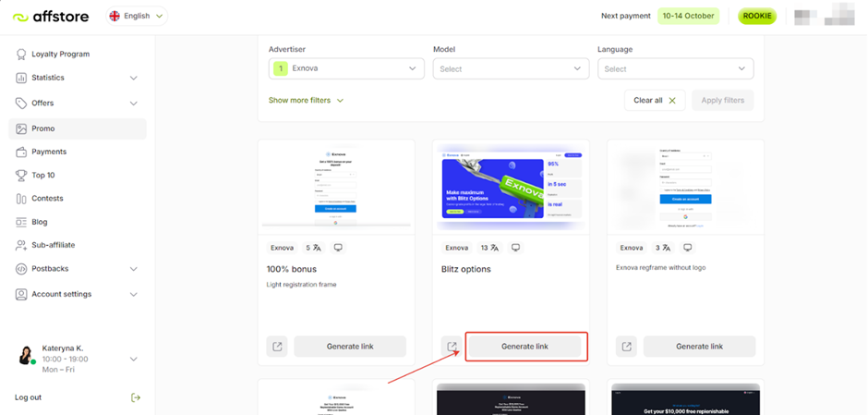Expand Show more filters

[306, 100]
